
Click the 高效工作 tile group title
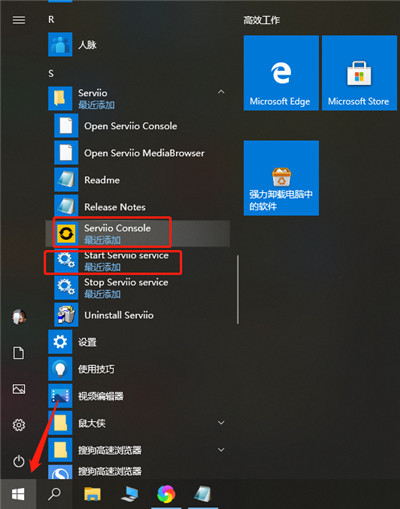(261, 20)
